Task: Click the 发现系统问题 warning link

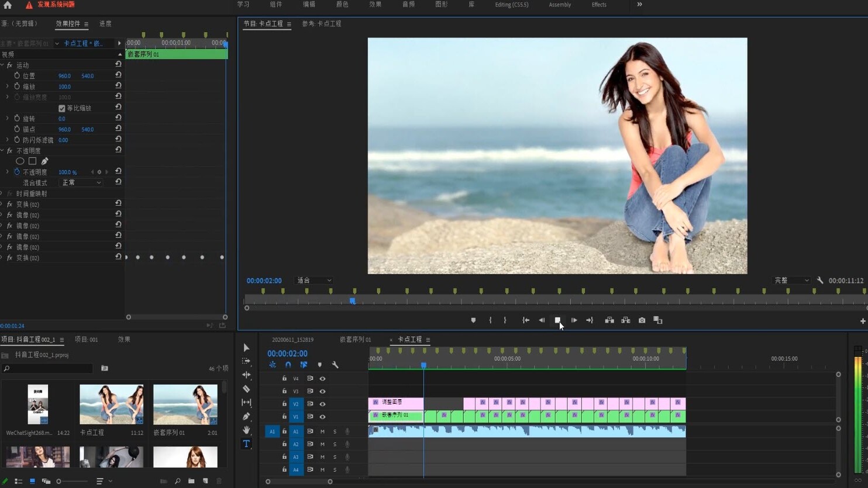Action: (x=56, y=5)
